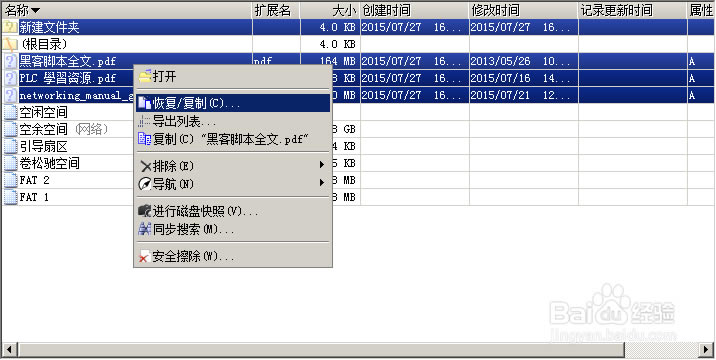Toggle sort arrow on 名称 column

point(35,11)
